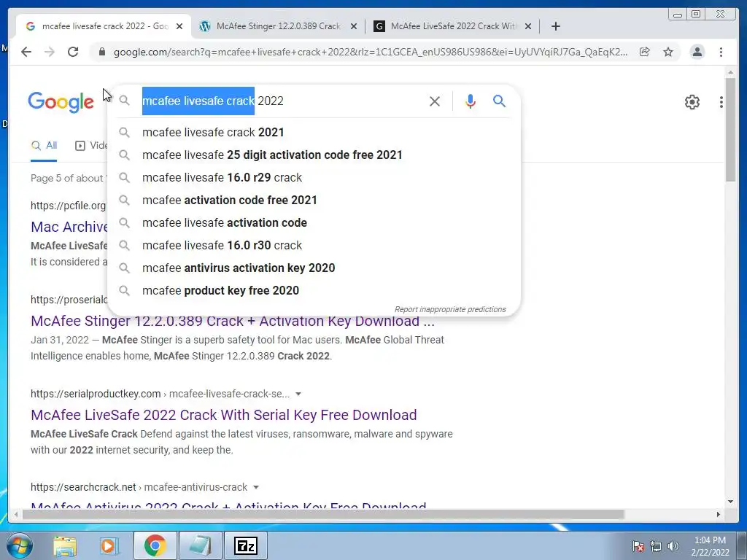Click the horizontal scrollbar thumb

pyautogui.click(x=323, y=514)
